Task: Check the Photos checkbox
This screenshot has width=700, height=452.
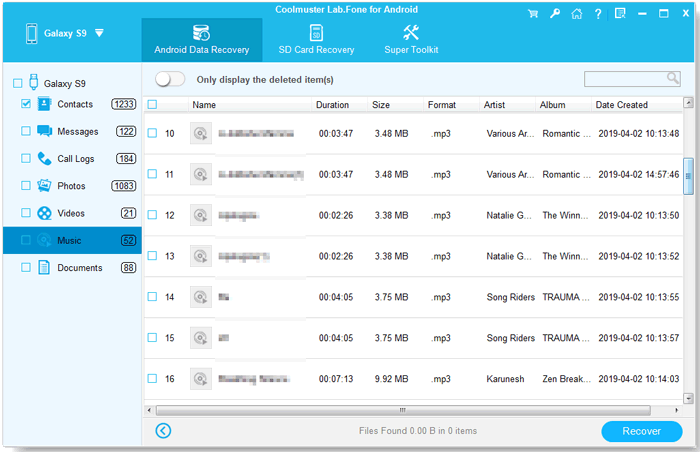Action: (x=26, y=185)
